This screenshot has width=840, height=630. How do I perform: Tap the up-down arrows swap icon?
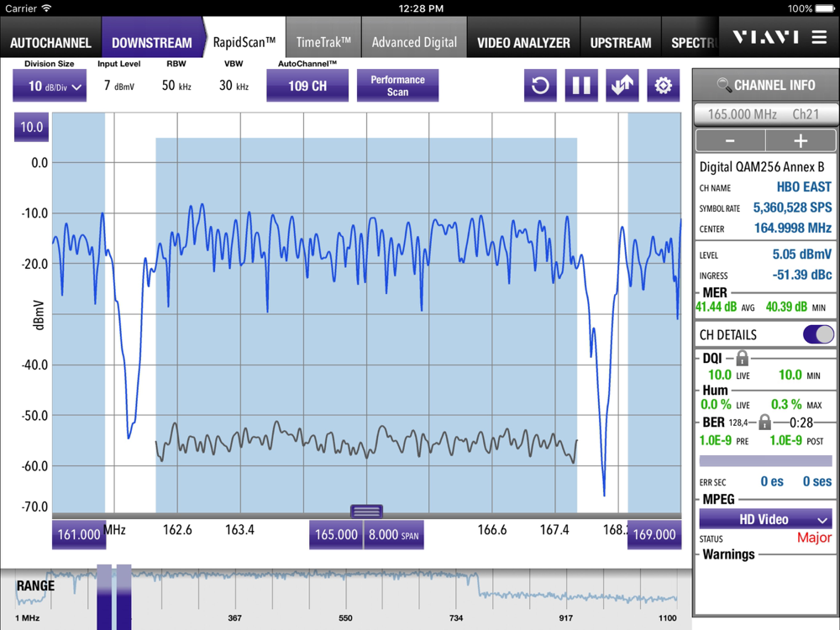[622, 86]
